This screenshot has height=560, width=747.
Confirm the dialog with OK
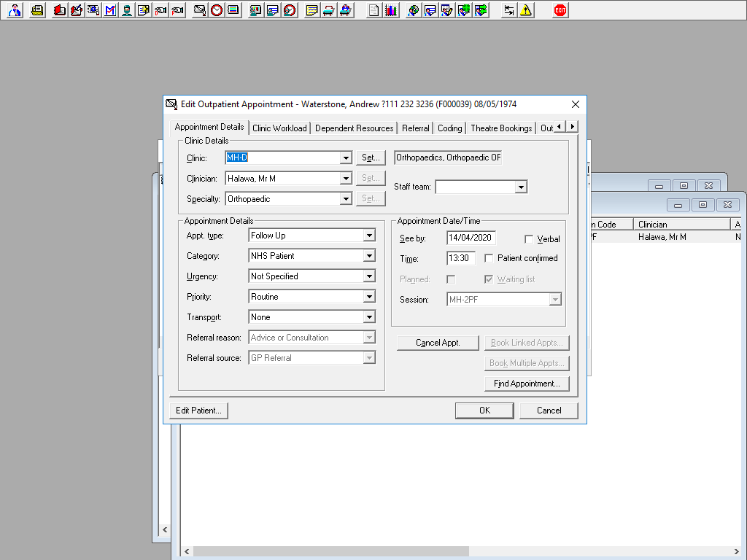(484, 411)
